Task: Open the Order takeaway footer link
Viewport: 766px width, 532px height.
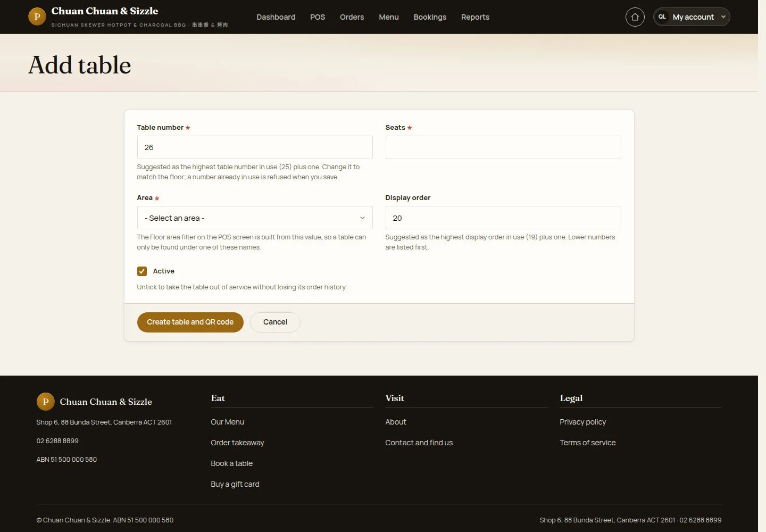Action: point(237,443)
